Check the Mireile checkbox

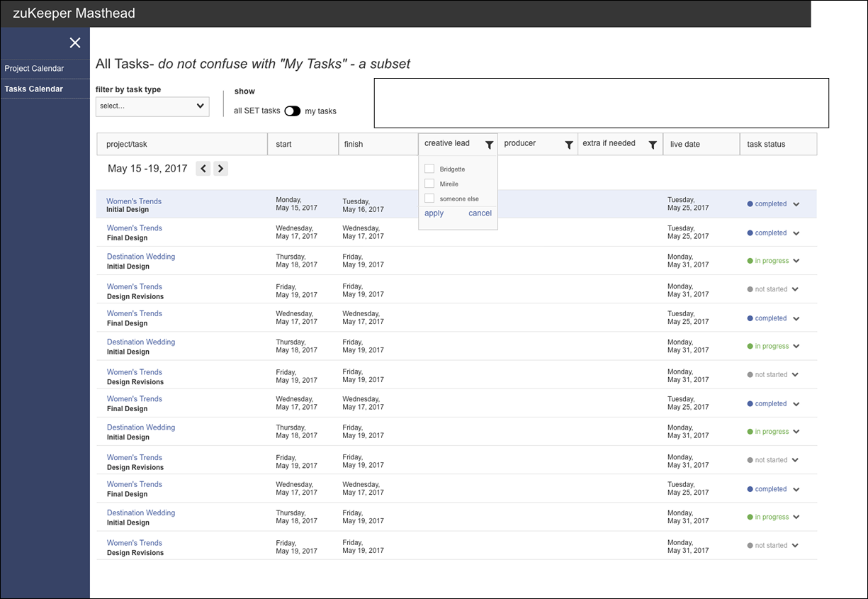429,184
